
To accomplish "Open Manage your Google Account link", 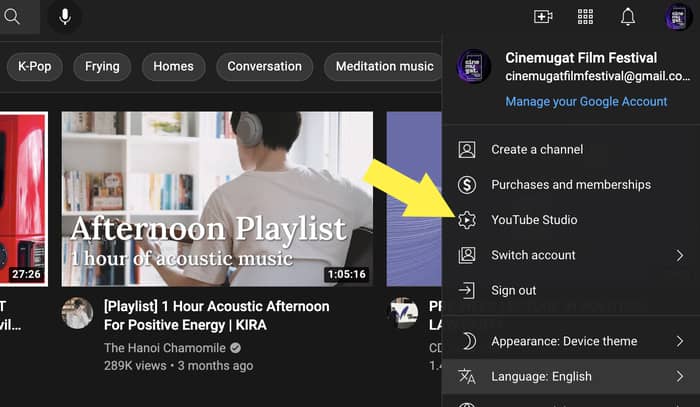I will [586, 102].
